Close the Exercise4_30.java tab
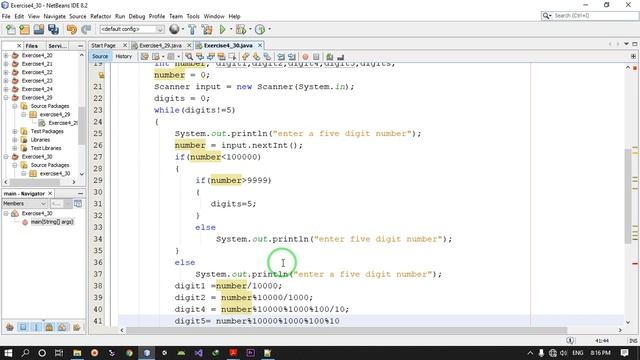Screen dimensions: 640x360 [x=260, y=45]
